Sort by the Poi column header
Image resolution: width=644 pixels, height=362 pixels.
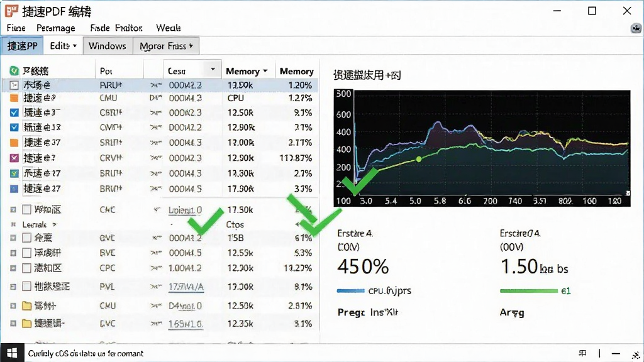click(x=106, y=71)
